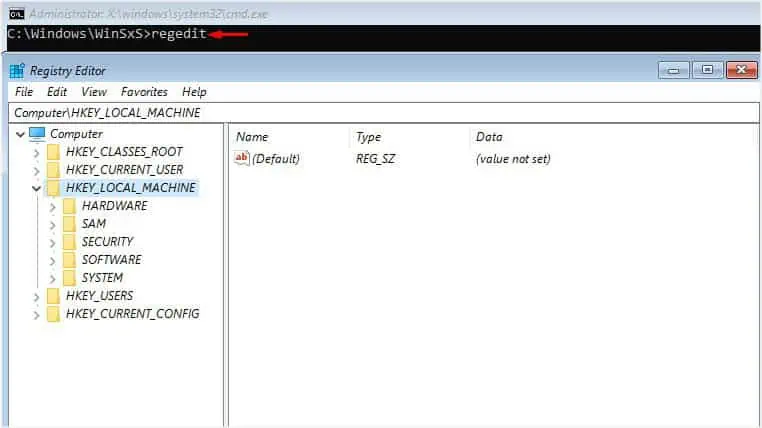The height and width of the screenshot is (428, 762).
Task: Click the Registry Editor app icon
Action: (x=17, y=71)
